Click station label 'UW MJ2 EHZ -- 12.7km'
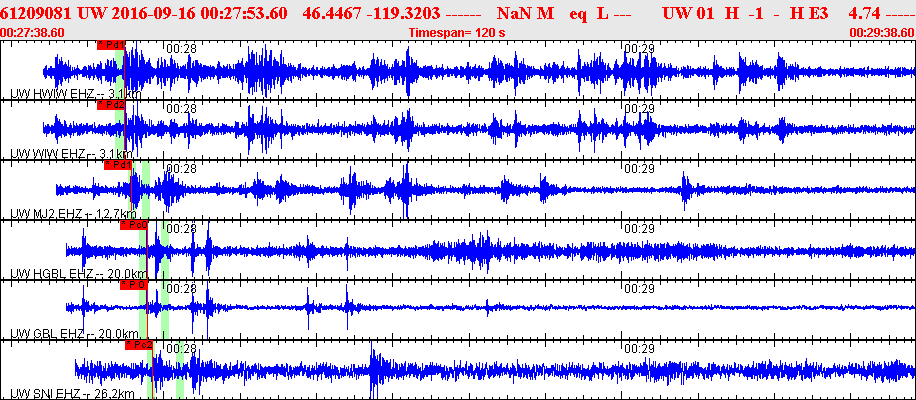The width and height of the screenshot is (916, 400). coord(74,214)
